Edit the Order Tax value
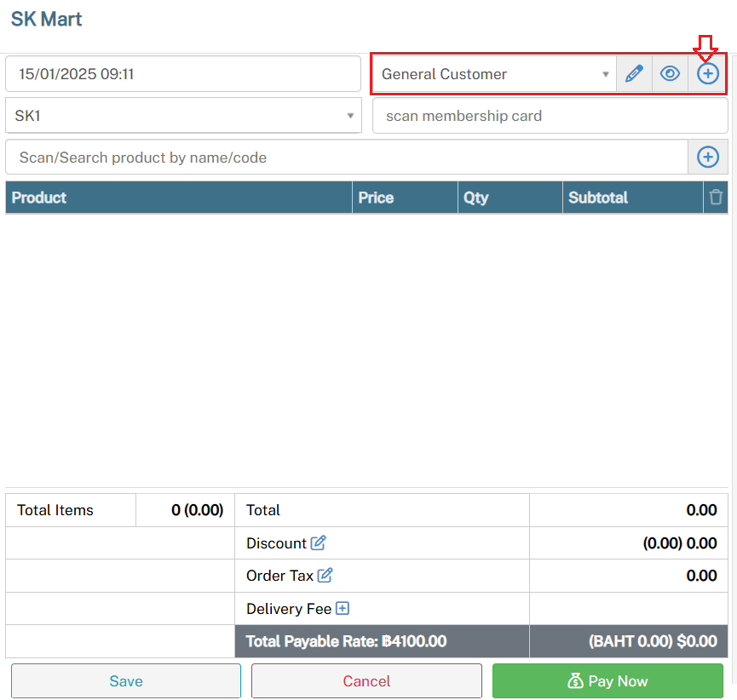 pos(325,576)
